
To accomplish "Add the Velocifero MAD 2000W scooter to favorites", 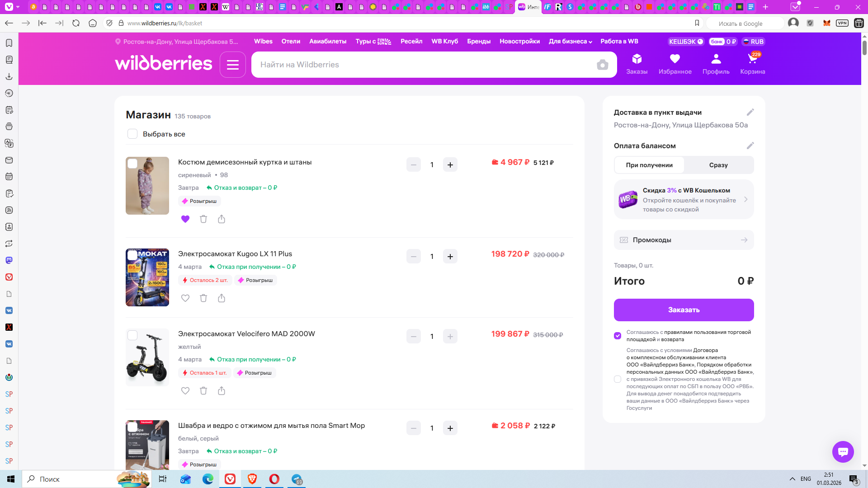I will tap(185, 391).
